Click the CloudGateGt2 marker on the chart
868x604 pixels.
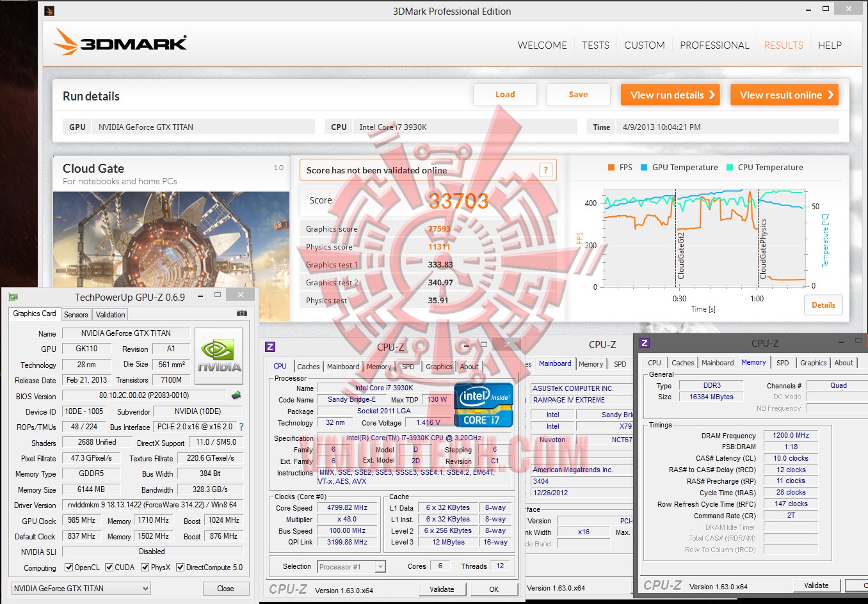[677, 238]
